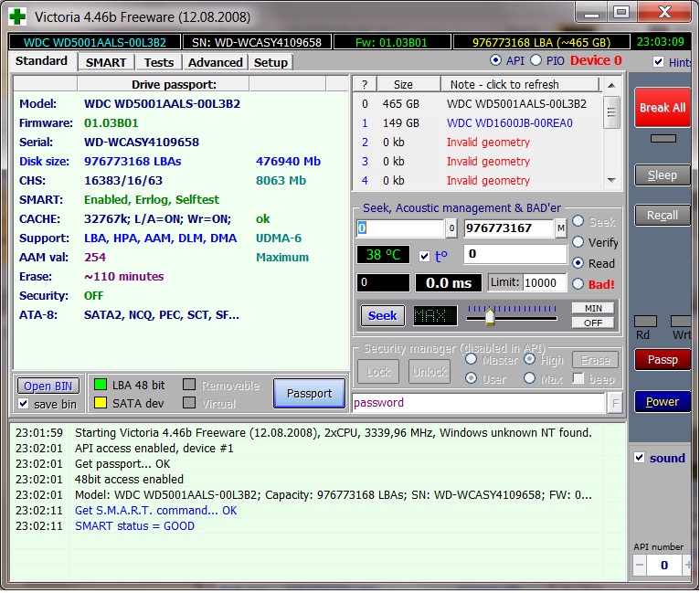Click the password input field

479,403
